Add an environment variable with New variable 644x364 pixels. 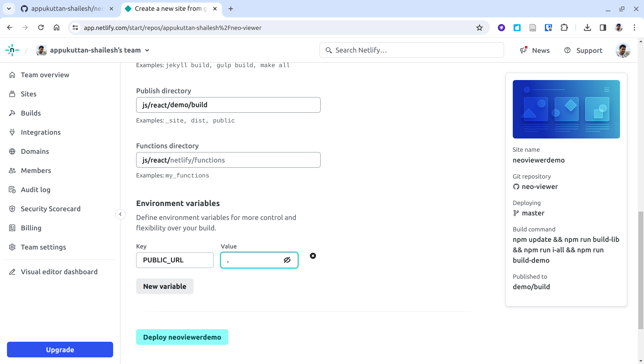point(165,286)
